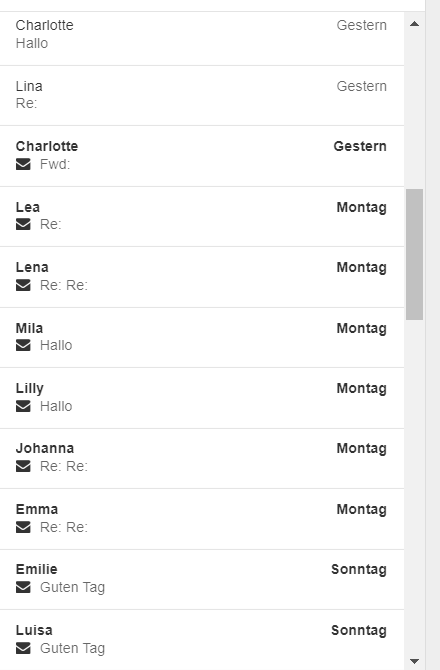
Task: Click the envelope icon in Emilie's Guten Tag message
Action: click(23, 588)
